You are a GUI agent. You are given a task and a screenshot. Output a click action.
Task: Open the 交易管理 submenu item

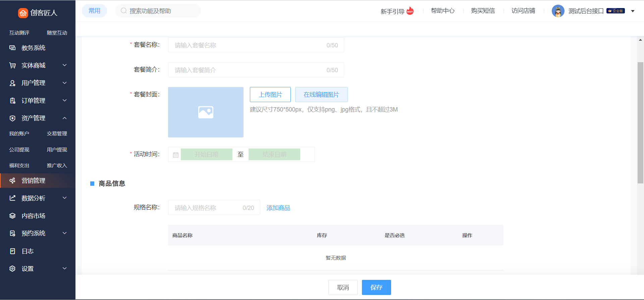point(57,134)
